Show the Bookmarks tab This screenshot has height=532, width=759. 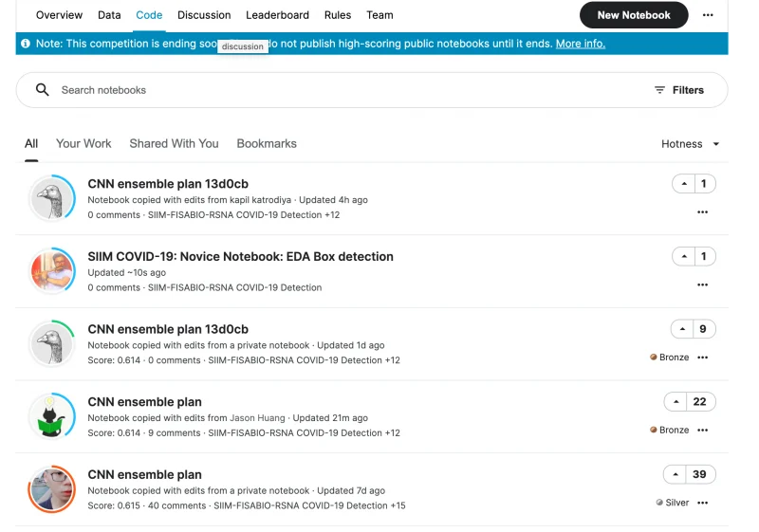click(x=267, y=143)
